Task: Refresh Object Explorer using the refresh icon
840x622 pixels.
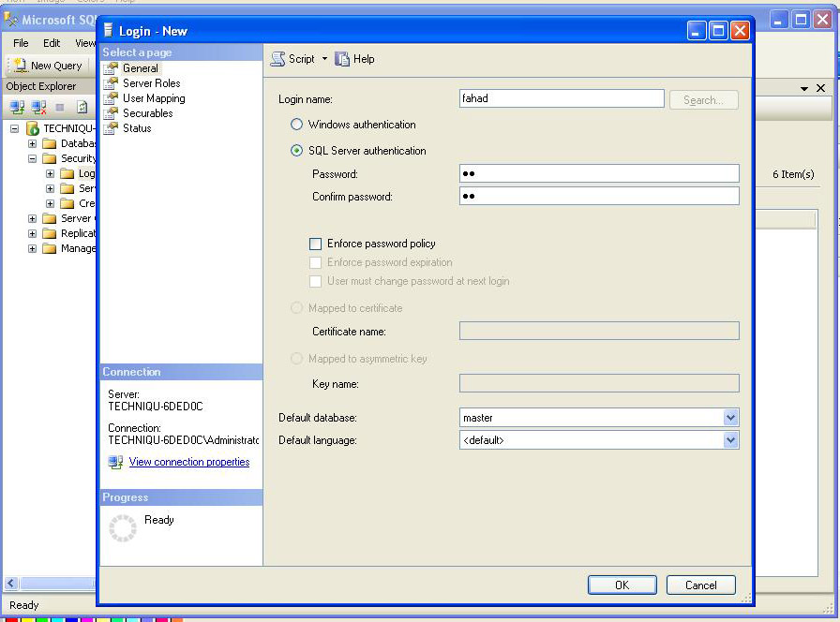Action: (80, 106)
